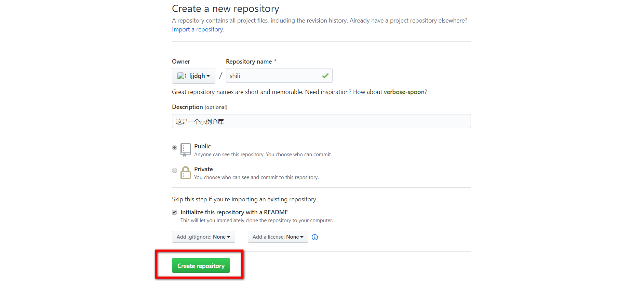The image size is (644, 281).
Task: Uncheck Initialize this repository with a README
Action: coord(174,212)
